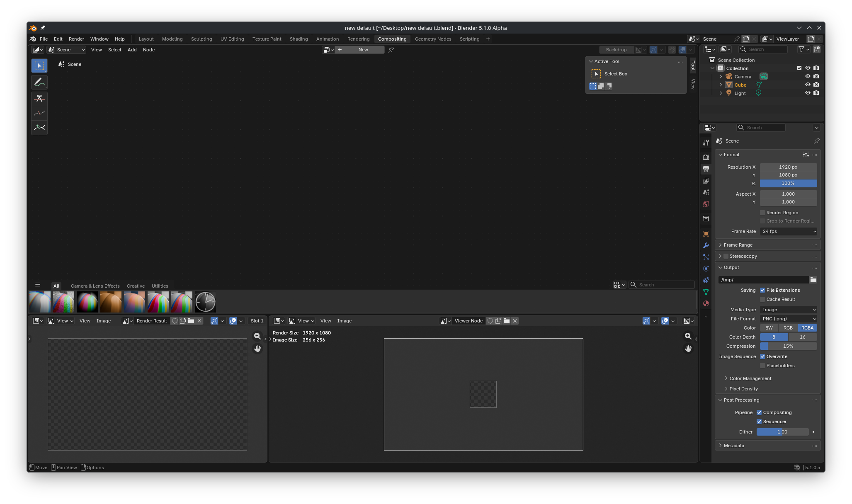This screenshot has height=504, width=852.
Task: Click the folder icon next to /tmp/ path
Action: pos(813,280)
